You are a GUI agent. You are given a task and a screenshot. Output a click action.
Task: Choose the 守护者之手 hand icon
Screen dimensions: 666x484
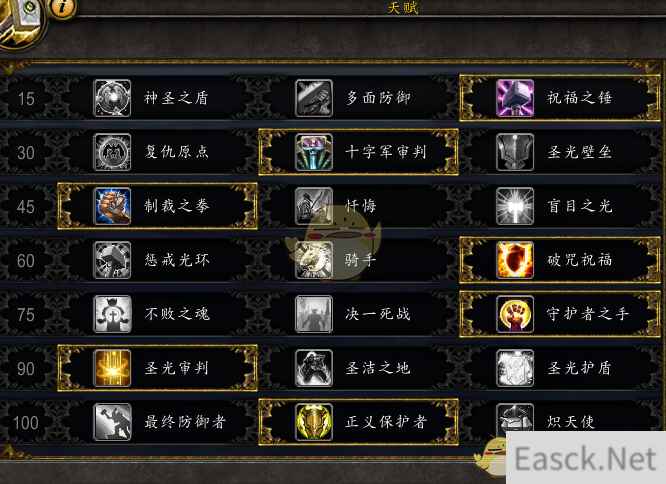click(x=515, y=314)
